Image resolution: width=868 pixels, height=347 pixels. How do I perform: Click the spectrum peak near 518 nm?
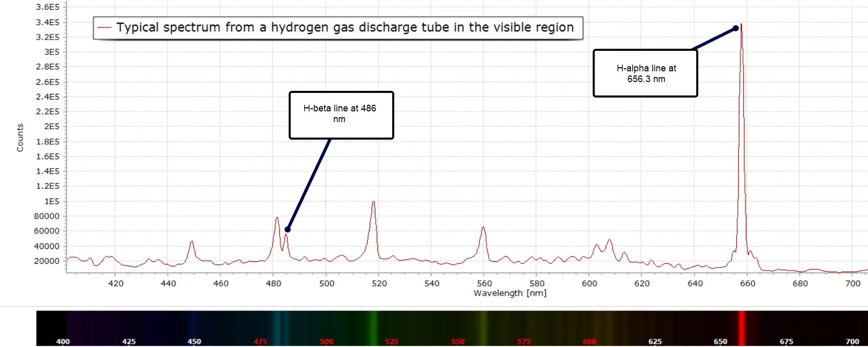[373, 202]
